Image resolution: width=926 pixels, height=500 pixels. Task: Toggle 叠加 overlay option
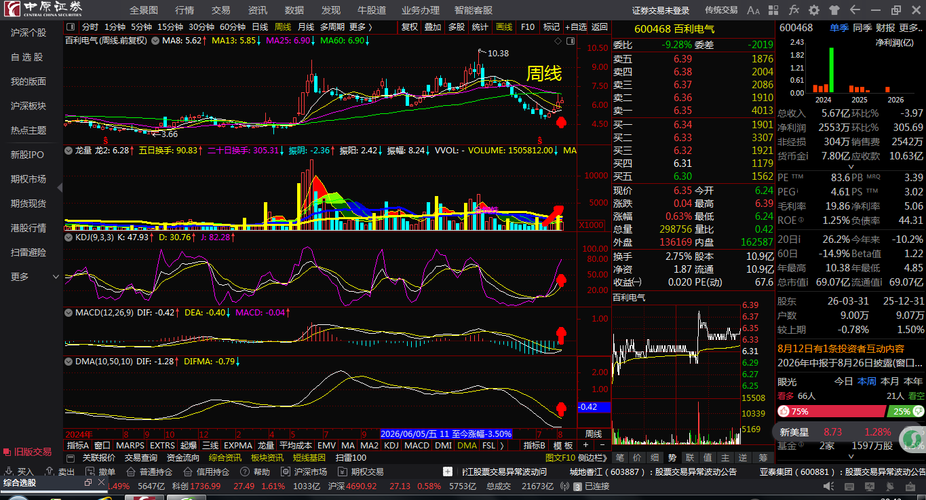point(433,27)
